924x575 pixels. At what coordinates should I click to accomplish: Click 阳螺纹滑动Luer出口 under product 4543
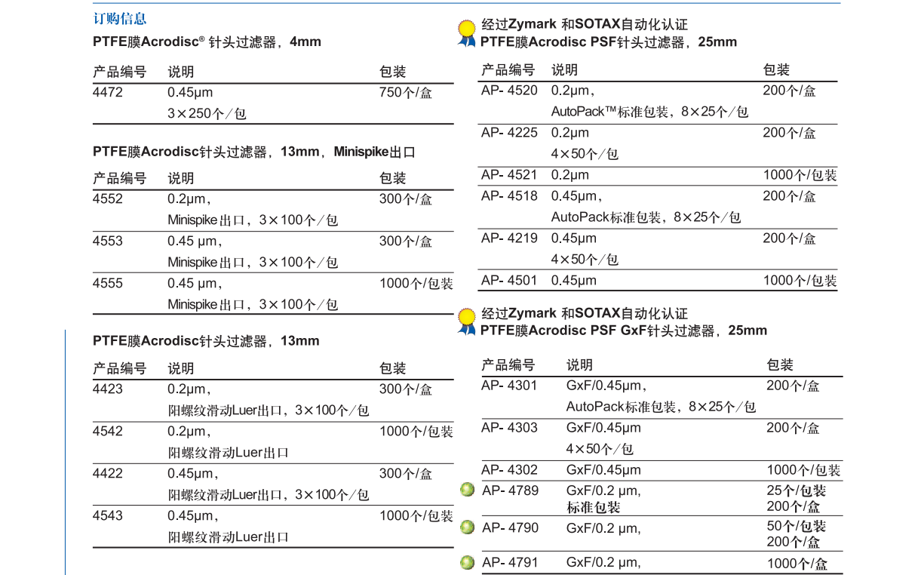pos(228,537)
